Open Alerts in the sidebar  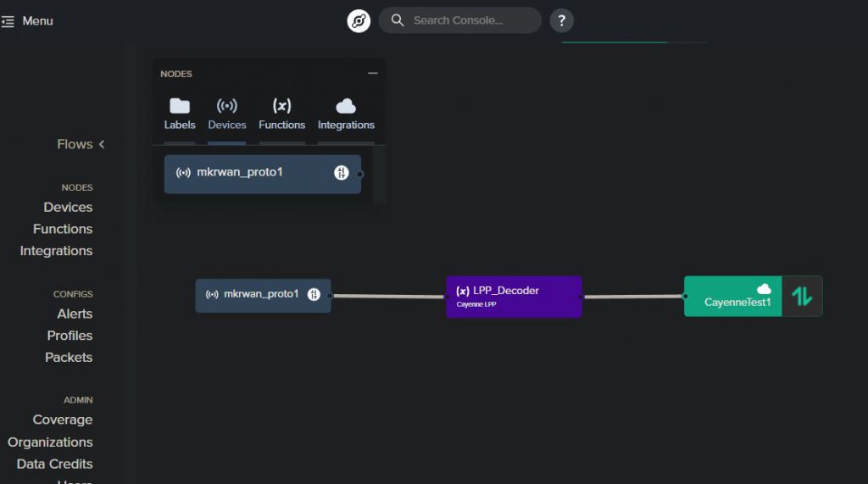click(75, 314)
